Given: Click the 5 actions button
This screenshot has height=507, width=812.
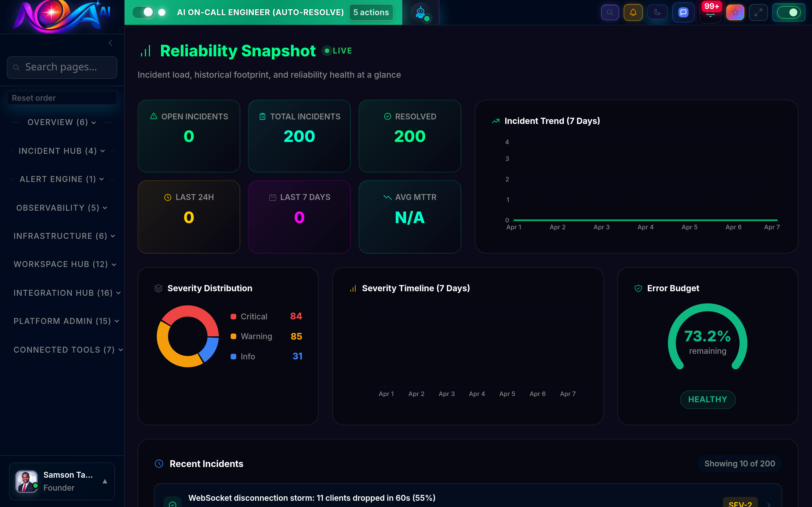Looking at the screenshot, I should click(371, 12).
